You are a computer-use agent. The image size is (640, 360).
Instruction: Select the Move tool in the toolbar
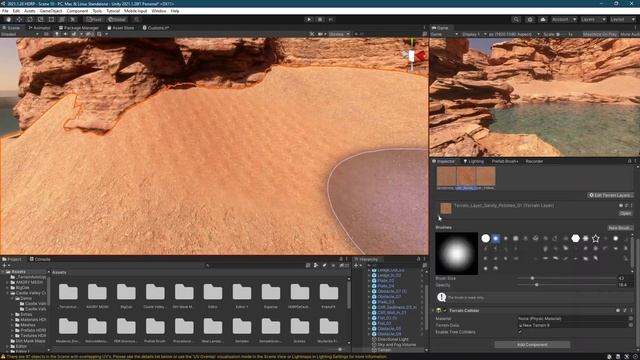tap(19, 20)
